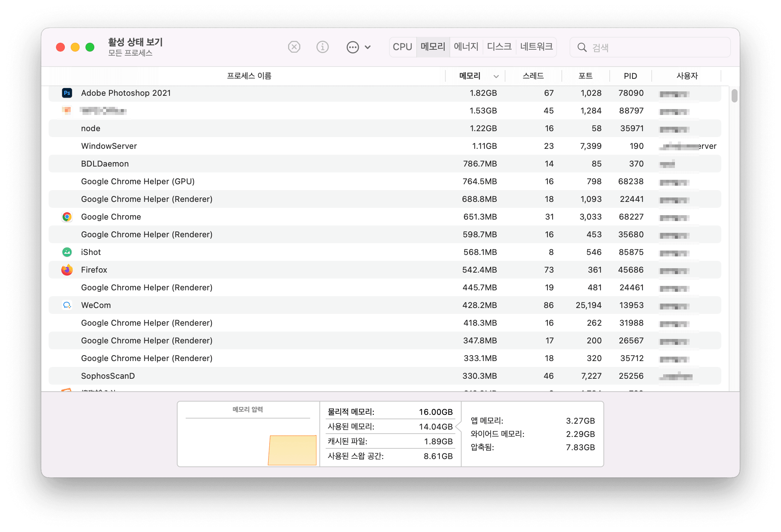Click the Firefox 73 threads value
Viewport: 781px width, 532px height.
click(549, 270)
